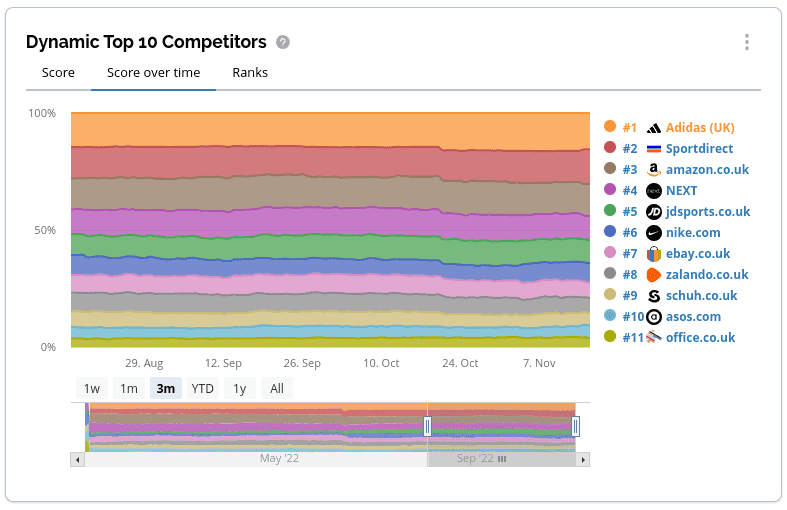This screenshot has width=787, height=510.
Task: Click the Adidas logo icon in legend
Action: pos(653,128)
